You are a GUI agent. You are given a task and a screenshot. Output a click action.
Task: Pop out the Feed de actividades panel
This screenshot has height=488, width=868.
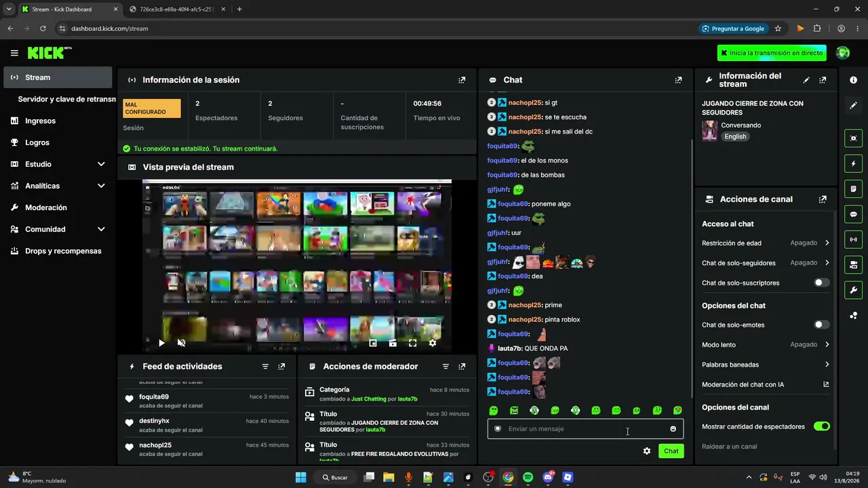[281, 367]
